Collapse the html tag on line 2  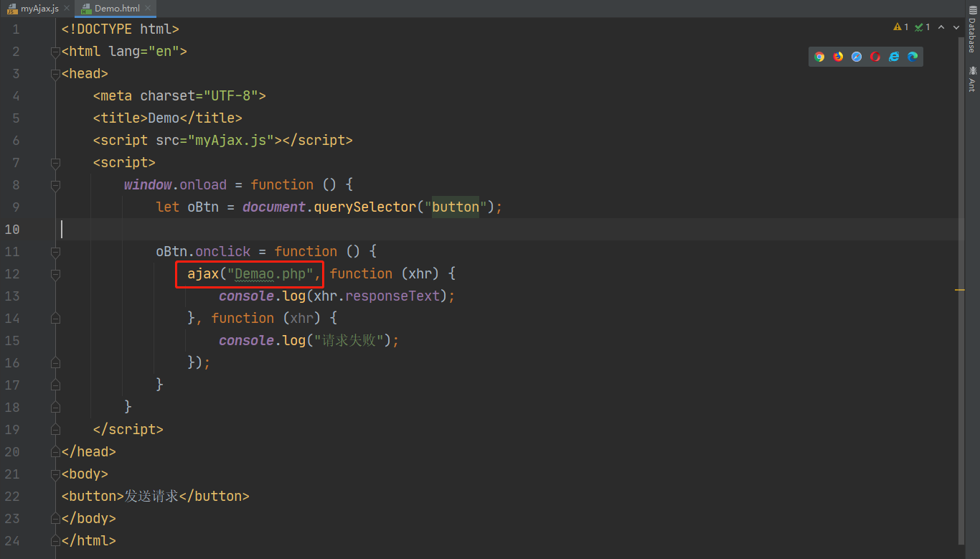click(55, 52)
